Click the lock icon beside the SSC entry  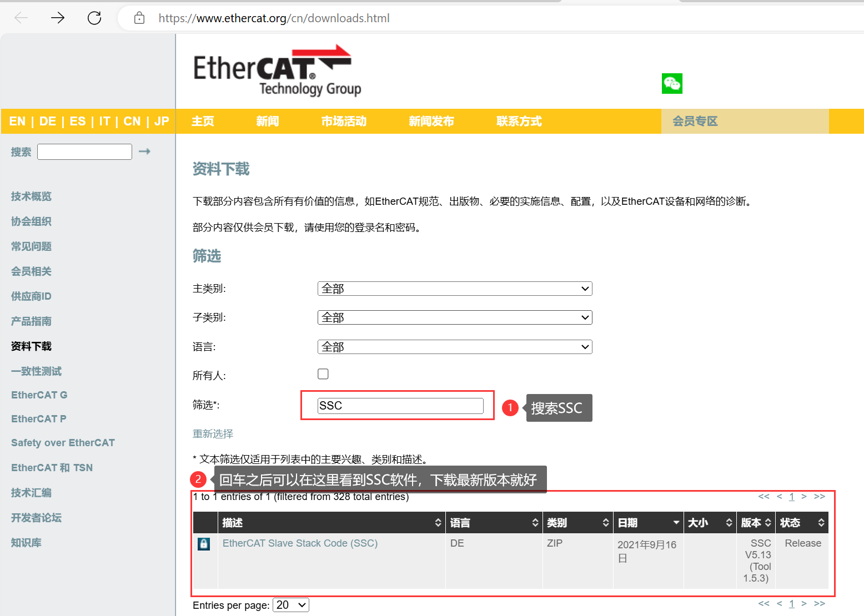click(204, 544)
